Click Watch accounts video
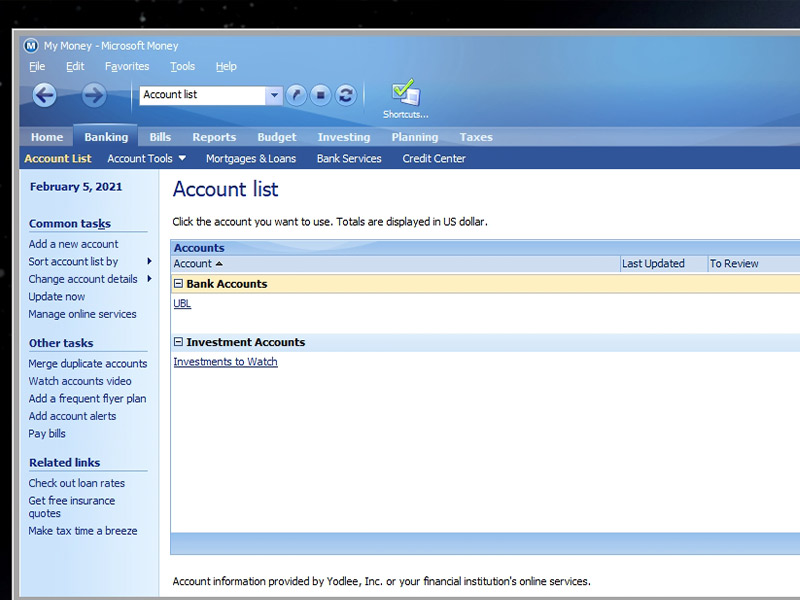This screenshot has height=600, width=800. point(80,381)
